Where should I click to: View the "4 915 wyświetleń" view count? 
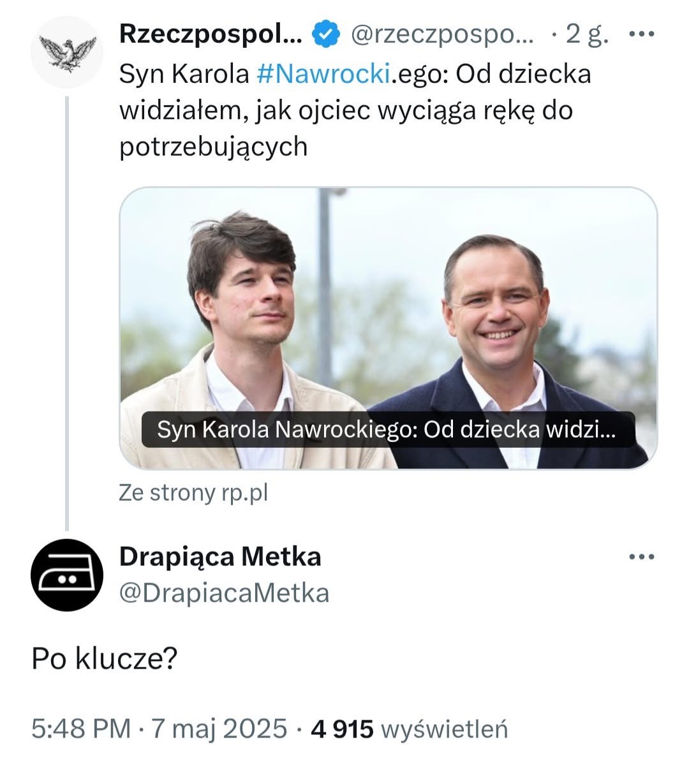coord(409,729)
